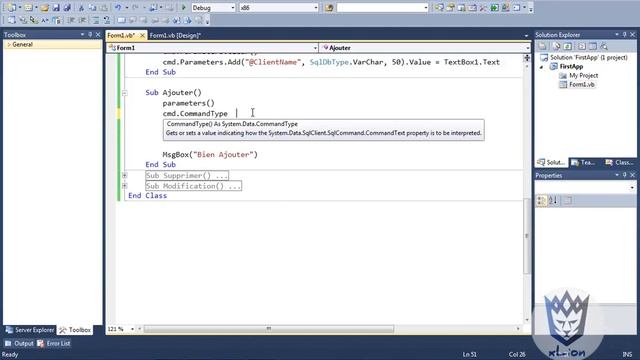Toggle auto-hide pin on Solution Explorer
Image resolution: width=640 pixels, height=360 pixels.
pos(624,35)
